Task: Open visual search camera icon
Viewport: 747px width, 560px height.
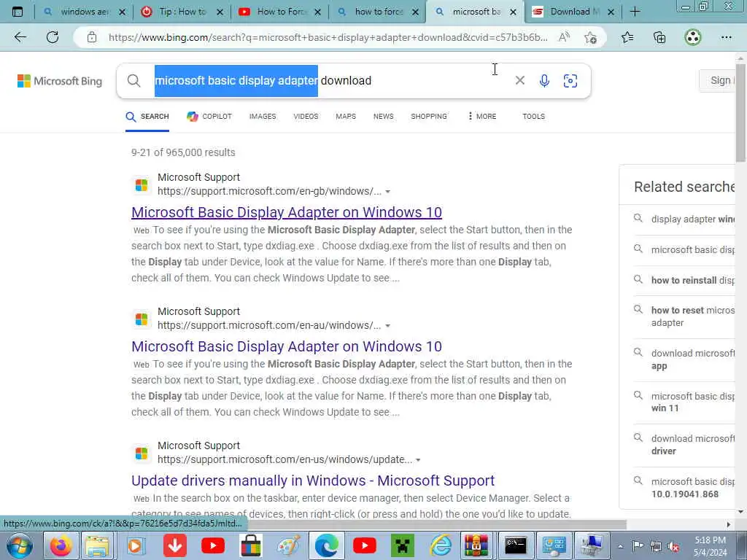Action: point(570,80)
